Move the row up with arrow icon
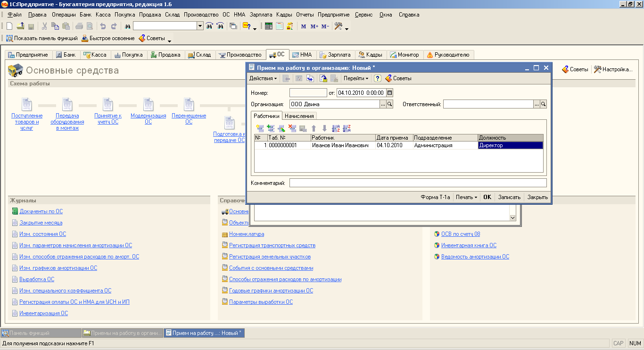Image resolution: width=644 pixels, height=350 pixels. (x=314, y=128)
